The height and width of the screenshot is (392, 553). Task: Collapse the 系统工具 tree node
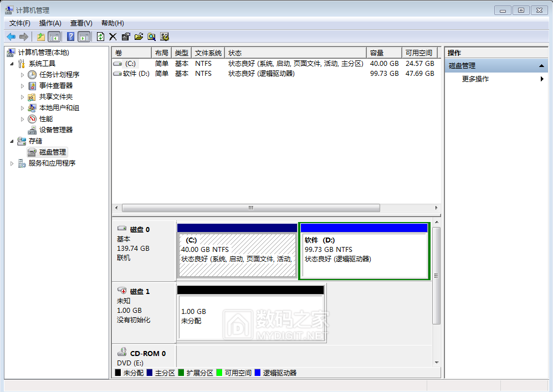coord(12,64)
